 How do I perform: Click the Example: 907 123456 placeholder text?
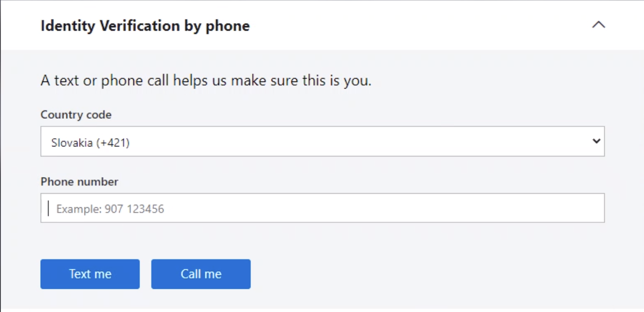(110, 209)
